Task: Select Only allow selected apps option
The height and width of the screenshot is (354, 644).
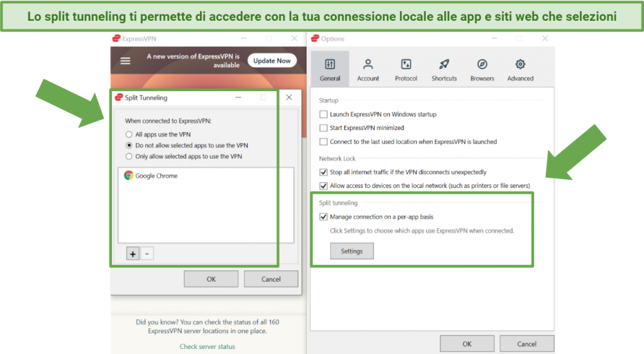Action: [x=129, y=157]
